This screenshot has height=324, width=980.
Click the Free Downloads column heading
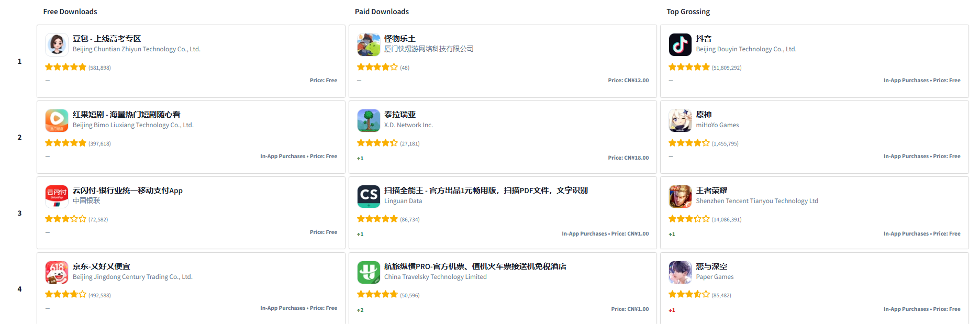70,12
